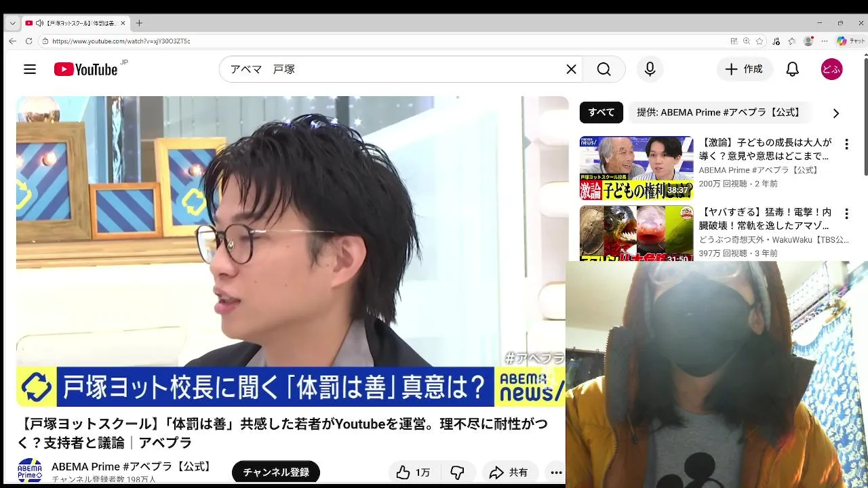This screenshot has width=868, height=488.
Task: Open title 【激論】子どもの成長は大人が導く
Action: (765, 149)
